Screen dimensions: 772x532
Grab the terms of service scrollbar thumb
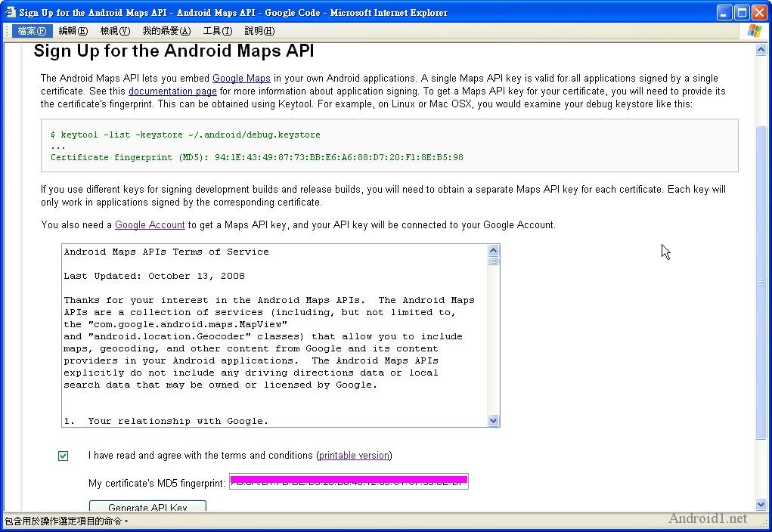click(x=493, y=261)
